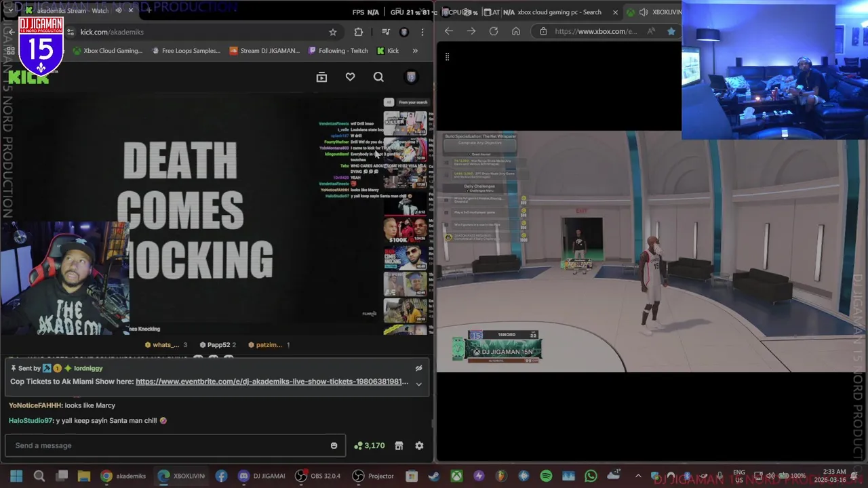Close the xbox cloud gaming Search tab

615,12
